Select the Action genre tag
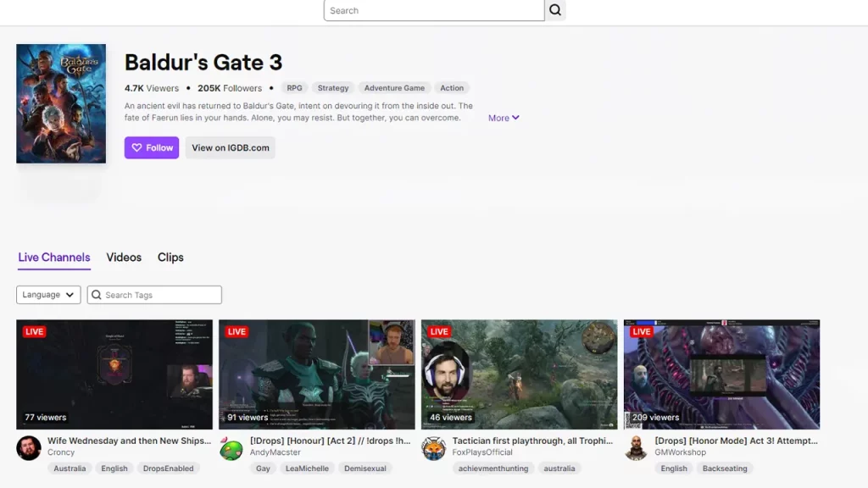This screenshot has width=868, height=488. click(x=452, y=88)
